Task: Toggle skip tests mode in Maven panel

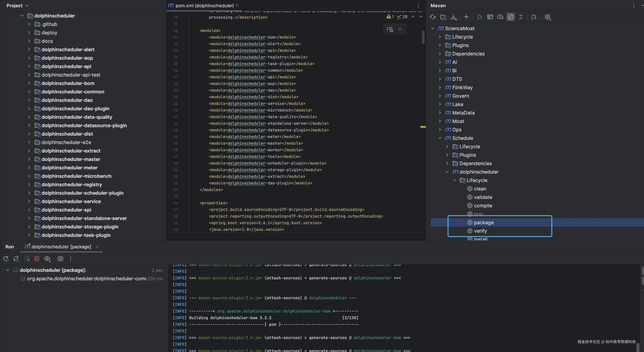Action: coord(511,17)
